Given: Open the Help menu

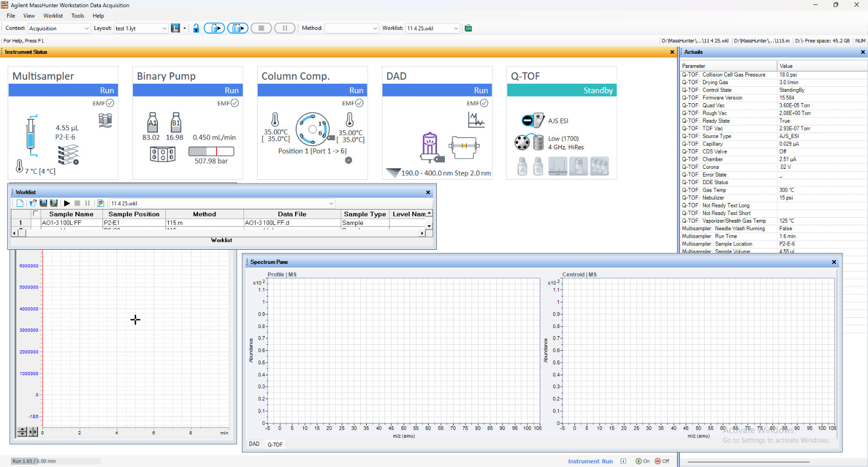Looking at the screenshot, I should pyautogui.click(x=98, y=16).
